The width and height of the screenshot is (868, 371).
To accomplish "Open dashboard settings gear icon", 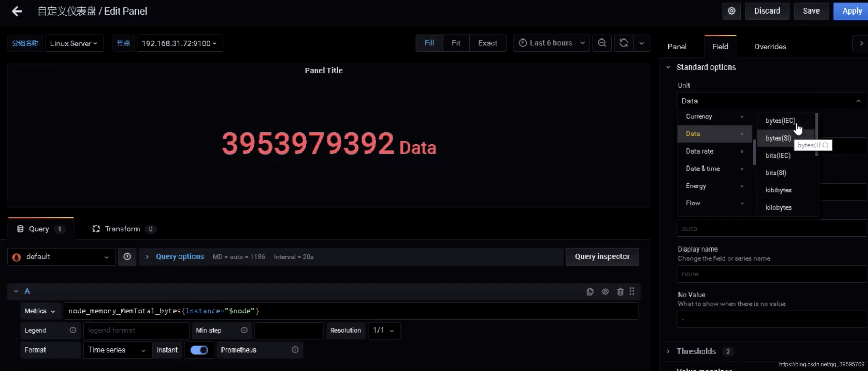I will click(x=731, y=11).
